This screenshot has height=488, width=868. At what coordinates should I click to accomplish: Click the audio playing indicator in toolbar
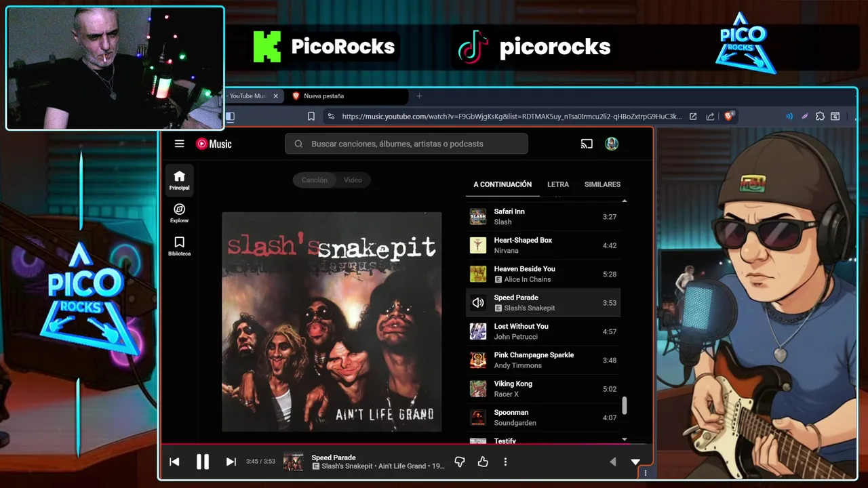pos(789,117)
